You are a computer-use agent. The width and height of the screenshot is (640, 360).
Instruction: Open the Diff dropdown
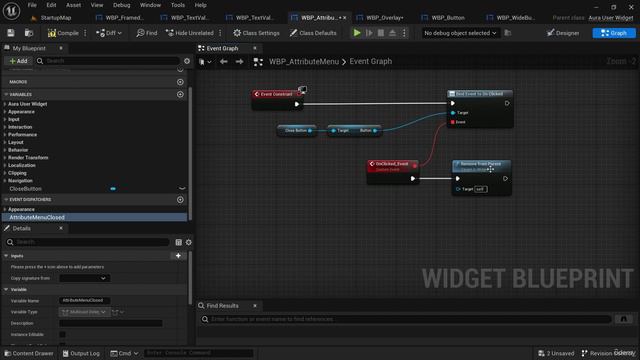point(109,33)
